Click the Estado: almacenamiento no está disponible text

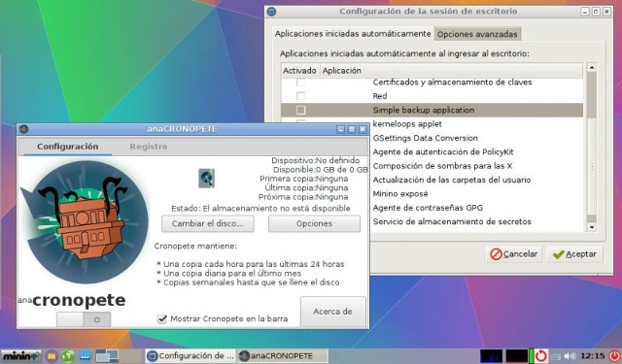(x=260, y=209)
